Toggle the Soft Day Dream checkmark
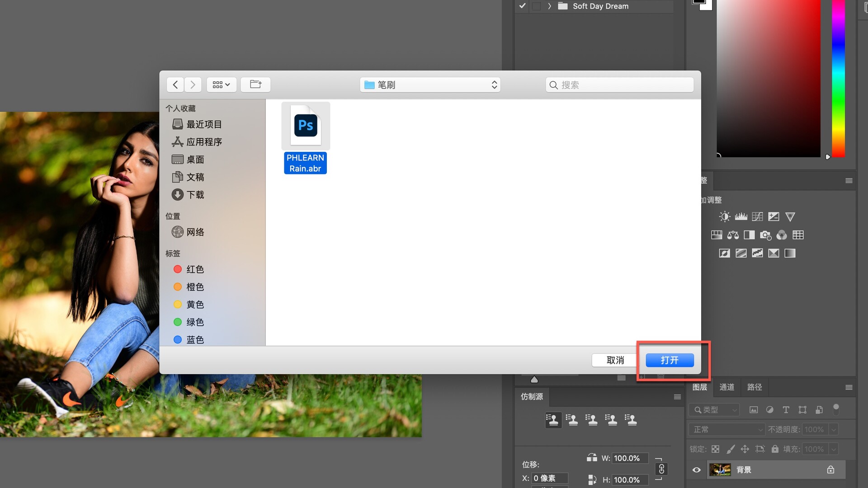Screen dimensions: 868x488 522,6
